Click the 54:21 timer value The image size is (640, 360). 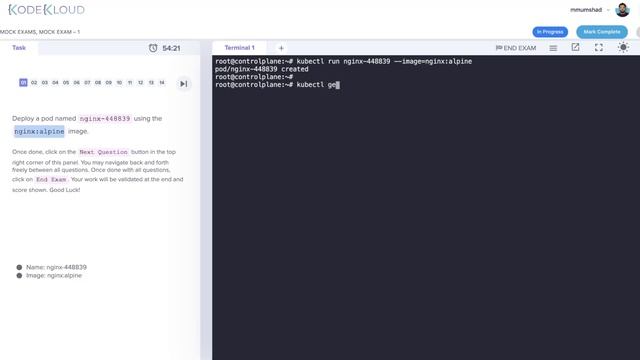[x=171, y=48]
